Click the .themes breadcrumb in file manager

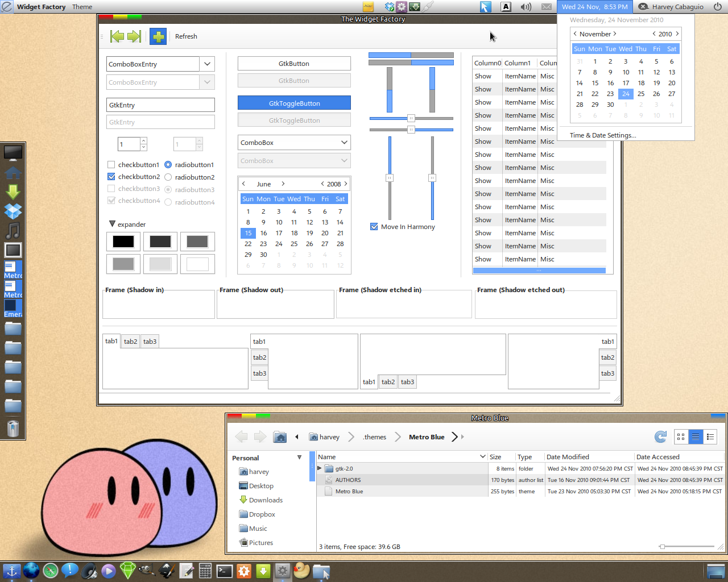(x=374, y=437)
